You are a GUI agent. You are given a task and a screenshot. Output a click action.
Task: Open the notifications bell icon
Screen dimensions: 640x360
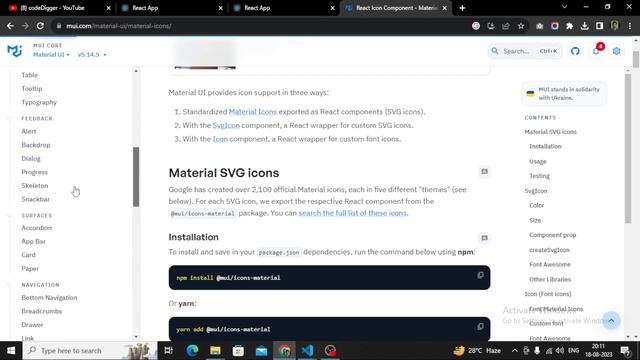(596, 51)
